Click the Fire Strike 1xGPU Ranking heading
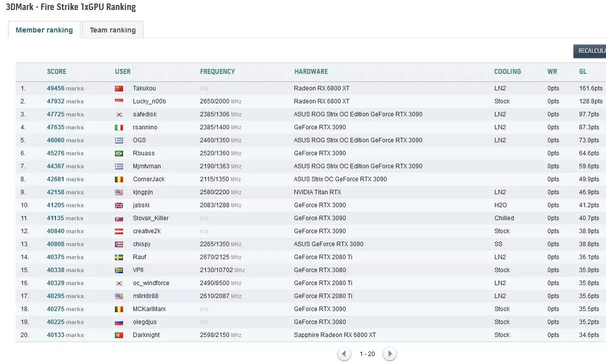The image size is (606, 364). [x=70, y=7]
